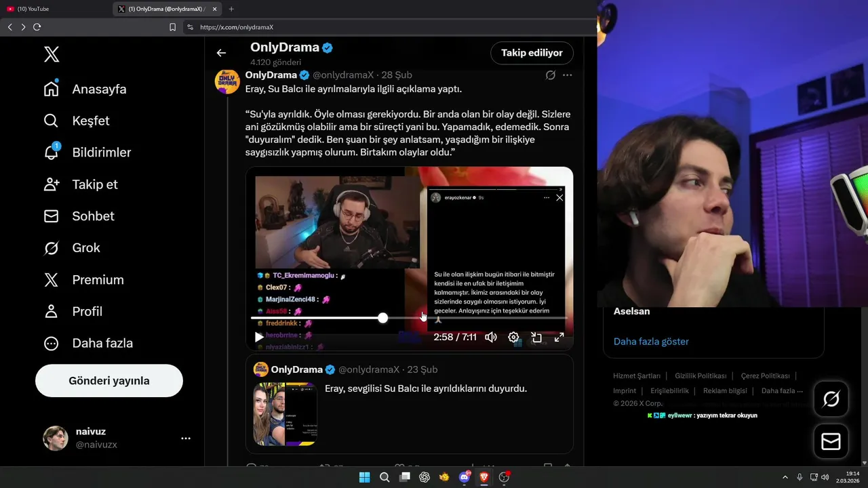Click the Aselsan trending topic
Image resolution: width=868 pixels, height=488 pixels.
631,312
